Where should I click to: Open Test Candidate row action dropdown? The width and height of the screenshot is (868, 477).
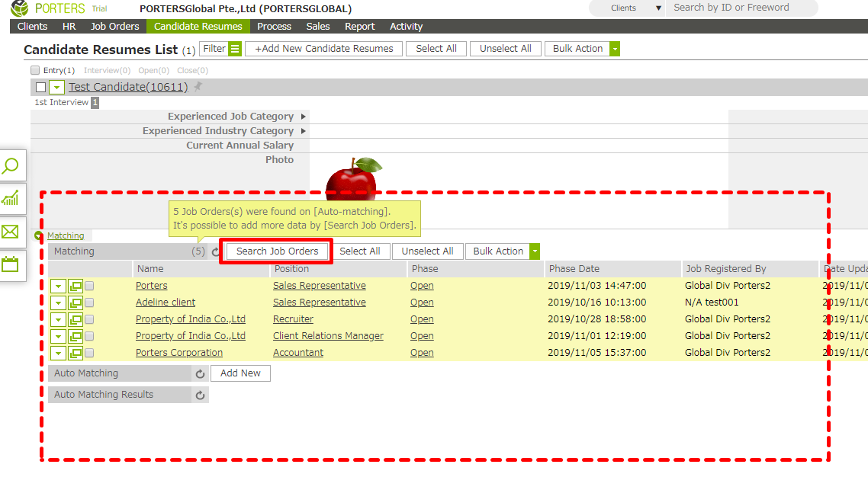[x=57, y=87]
